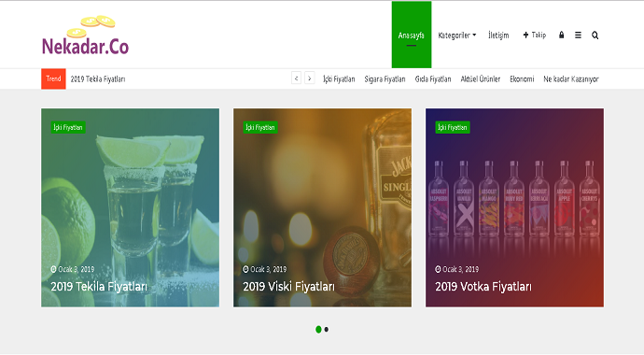644x355 pixels.
Task: Open the Anasayfa menu item
Action: pyautogui.click(x=411, y=35)
